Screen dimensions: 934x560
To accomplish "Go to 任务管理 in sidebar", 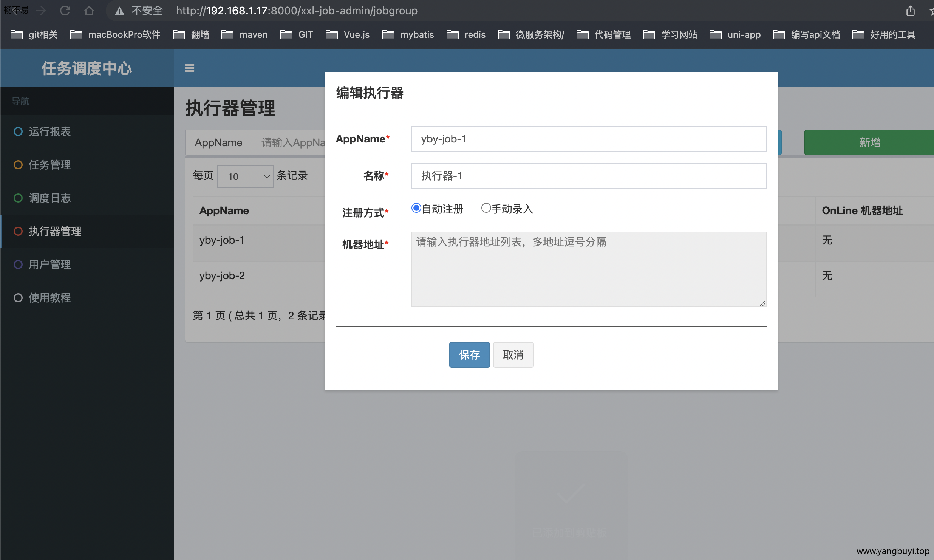I will (x=49, y=165).
